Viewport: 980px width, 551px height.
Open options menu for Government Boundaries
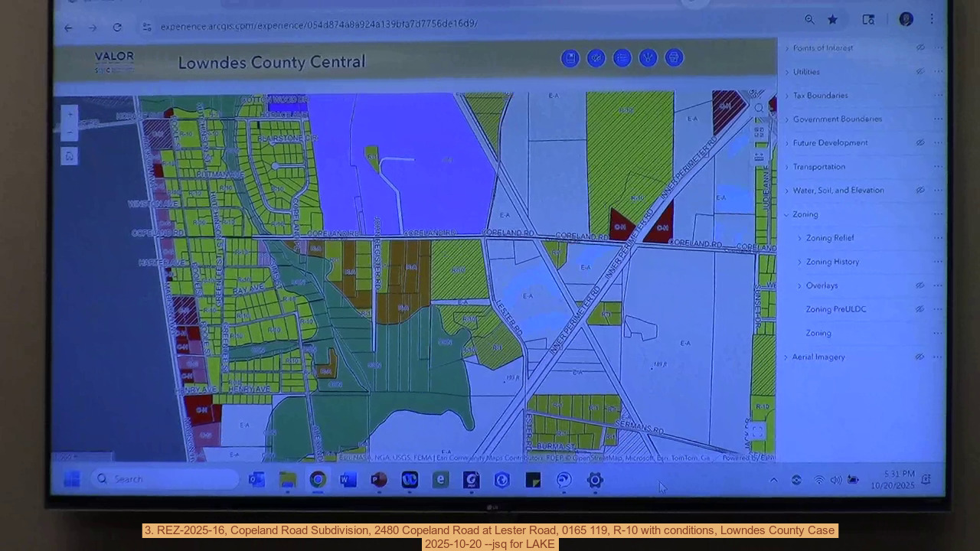coord(938,119)
